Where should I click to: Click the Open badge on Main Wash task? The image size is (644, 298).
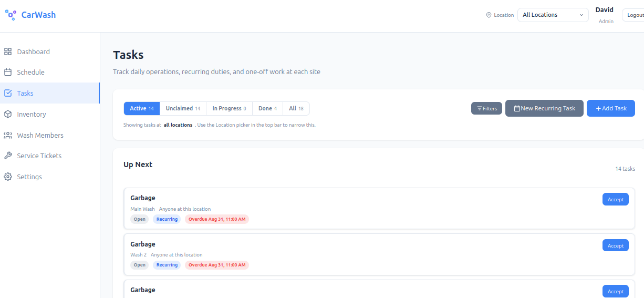pyautogui.click(x=139, y=219)
